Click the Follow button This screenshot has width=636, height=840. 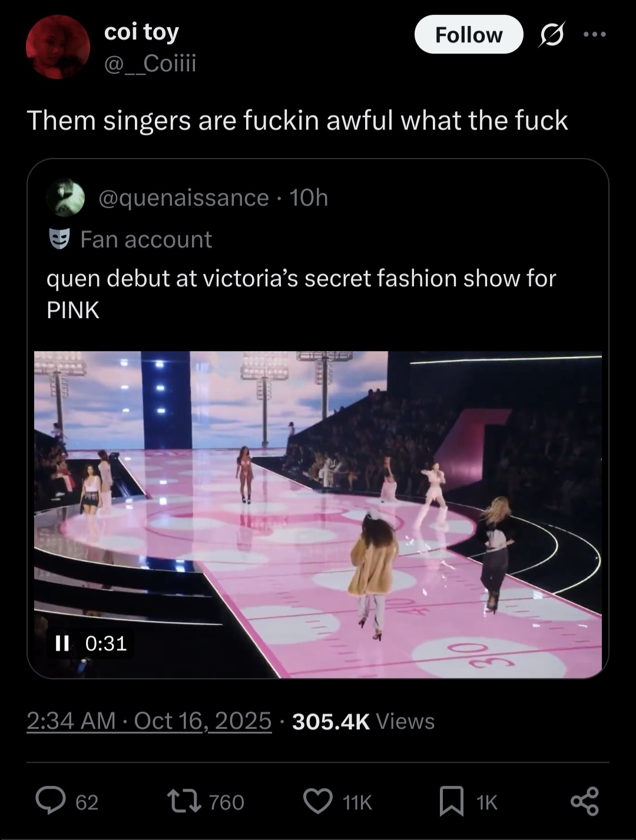click(x=468, y=35)
